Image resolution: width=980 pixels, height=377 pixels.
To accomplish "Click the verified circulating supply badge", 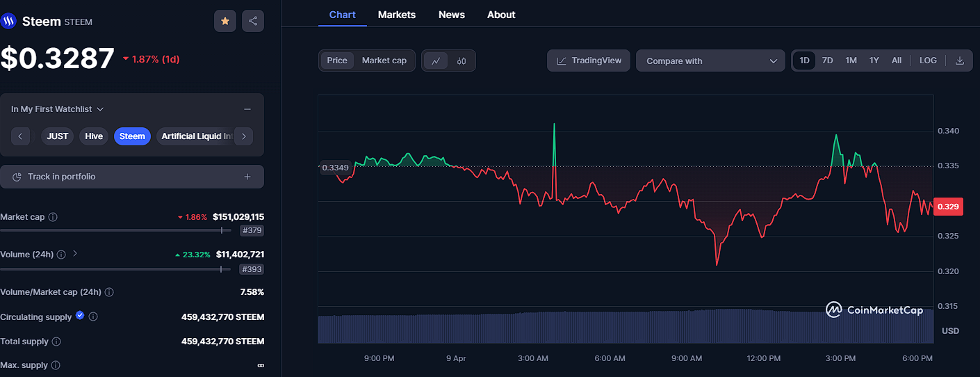I will (x=80, y=315).
